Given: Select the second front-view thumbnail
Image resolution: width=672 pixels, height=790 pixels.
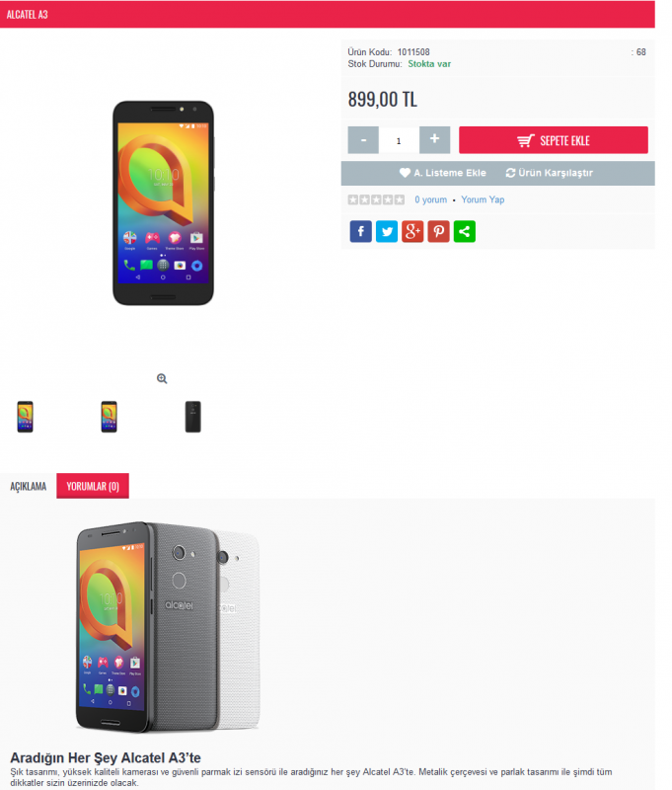Looking at the screenshot, I should (110, 417).
